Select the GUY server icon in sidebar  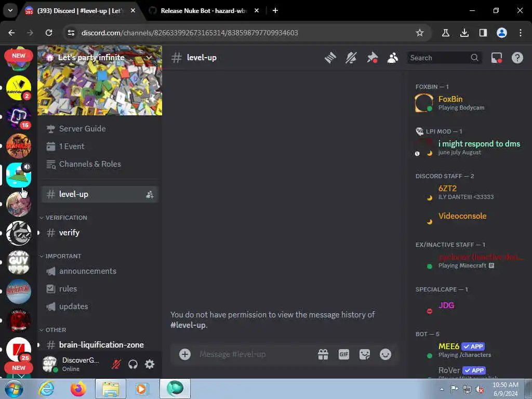[19, 262]
